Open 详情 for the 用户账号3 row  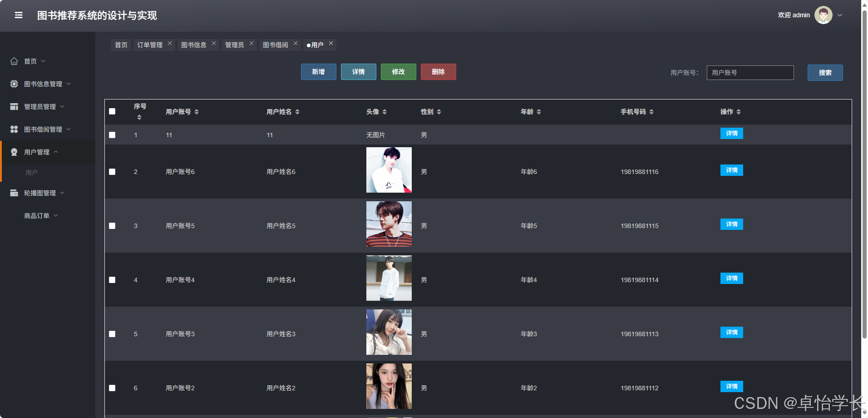pos(732,332)
